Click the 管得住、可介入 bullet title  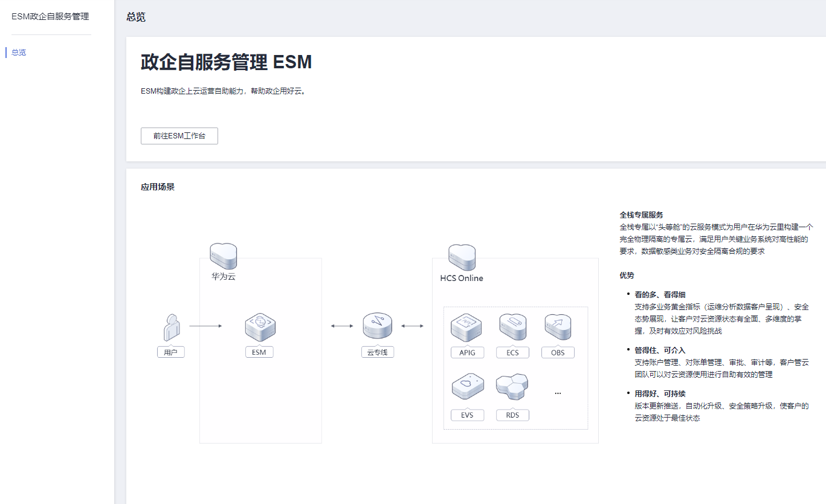click(660, 351)
